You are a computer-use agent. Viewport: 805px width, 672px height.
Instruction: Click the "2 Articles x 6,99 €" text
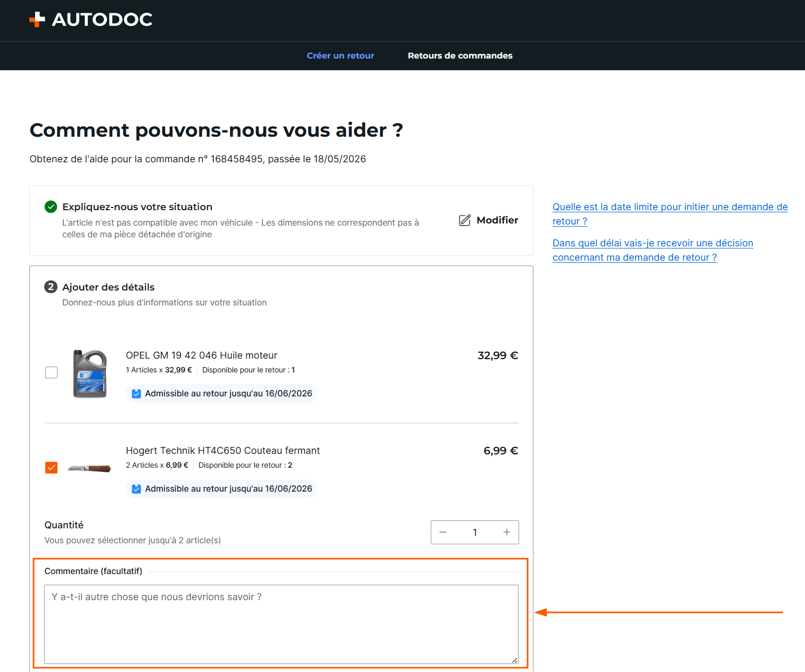coord(157,465)
